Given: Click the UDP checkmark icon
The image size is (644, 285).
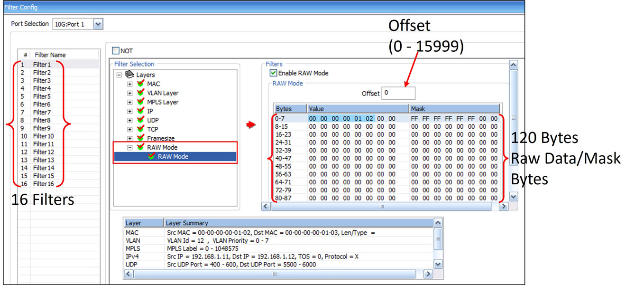Looking at the screenshot, I should [x=140, y=120].
